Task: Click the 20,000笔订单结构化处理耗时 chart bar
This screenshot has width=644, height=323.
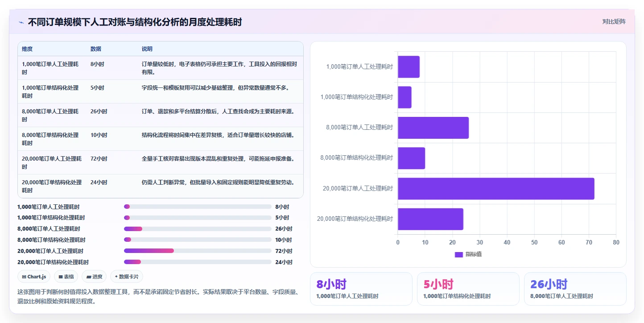Action: point(430,219)
